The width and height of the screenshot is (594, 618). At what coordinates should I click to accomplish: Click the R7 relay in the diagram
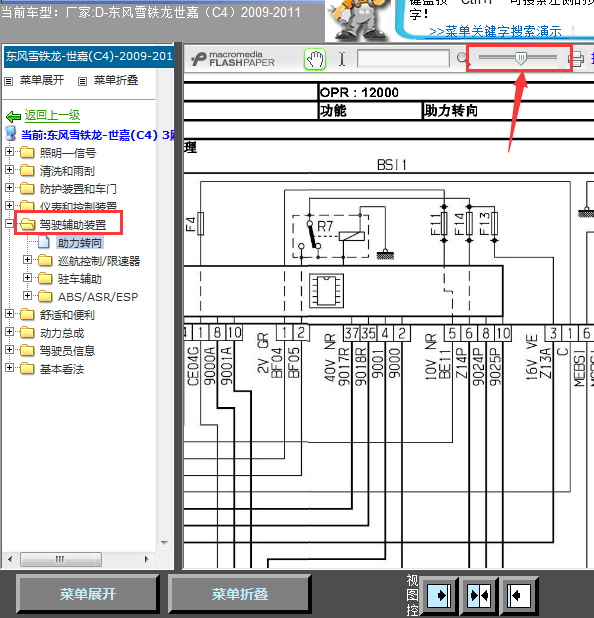(x=330, y=236)
